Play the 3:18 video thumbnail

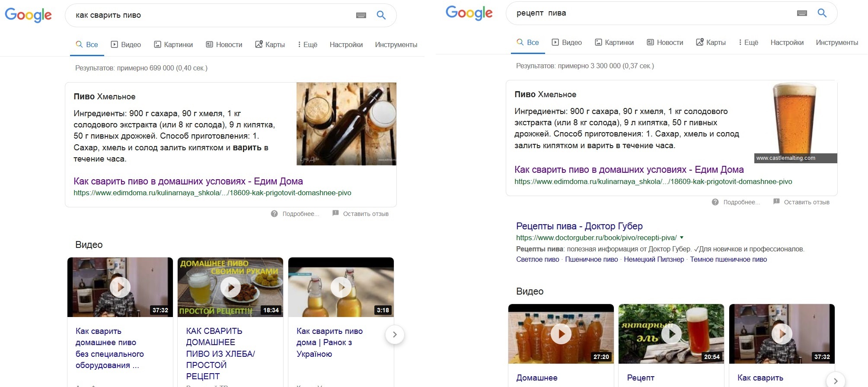341,287
